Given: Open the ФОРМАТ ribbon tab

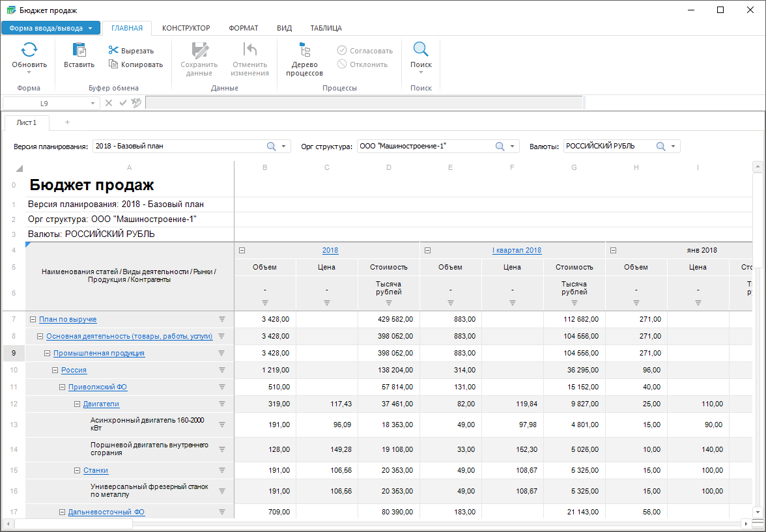Looking at the screenshot, I should [x=243, y=28].
